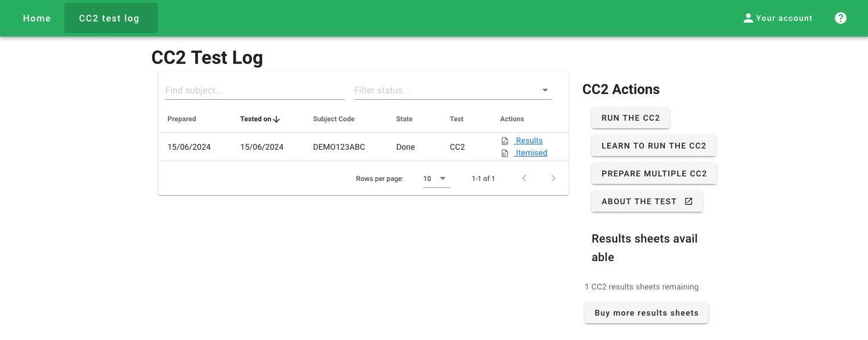Screen dimensions: 868x340
Task: Select Prepare Multiple CC2 button
Action: pos(654,173)
